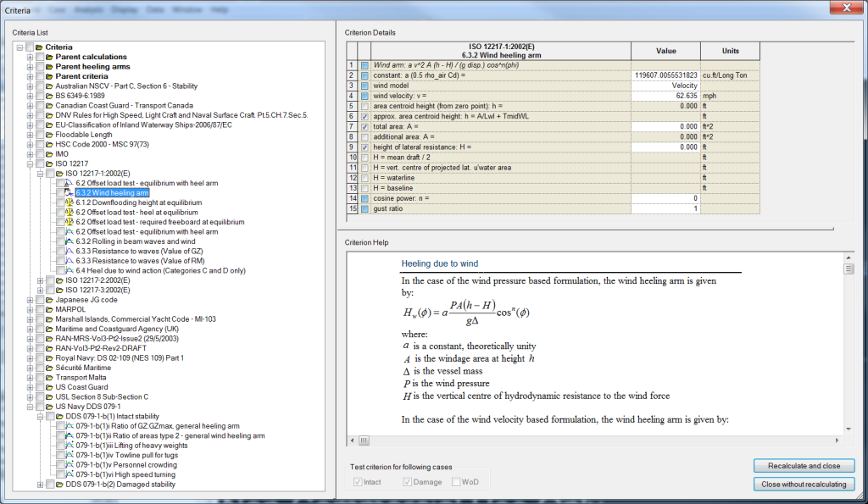868x504 pixels.
Task: Click the icon of Offset load test - heel at equilibrium
Action: (70, 212)
